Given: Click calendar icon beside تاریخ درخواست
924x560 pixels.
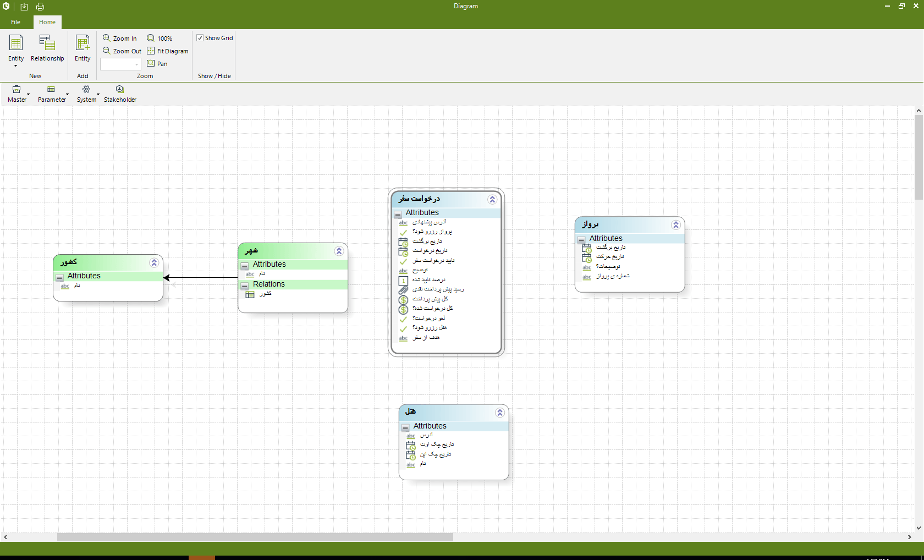Looking at the screenshot, I should coord(403,251).
